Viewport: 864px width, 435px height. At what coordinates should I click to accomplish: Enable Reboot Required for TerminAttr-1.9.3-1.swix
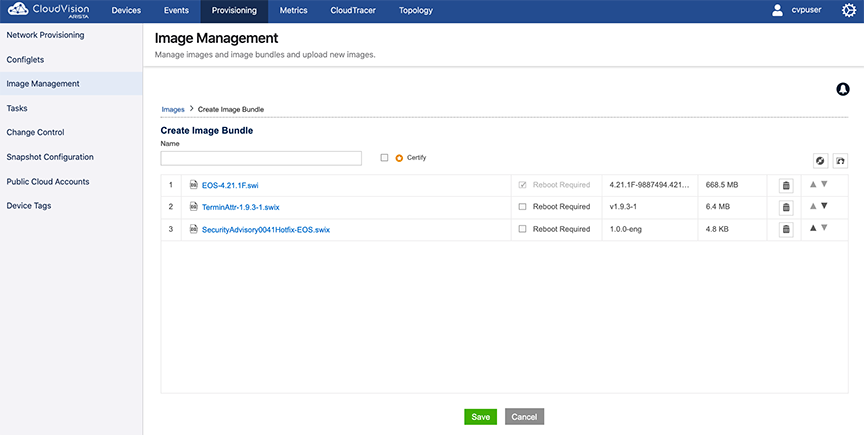pyautogui.click(x=522, y=207)
